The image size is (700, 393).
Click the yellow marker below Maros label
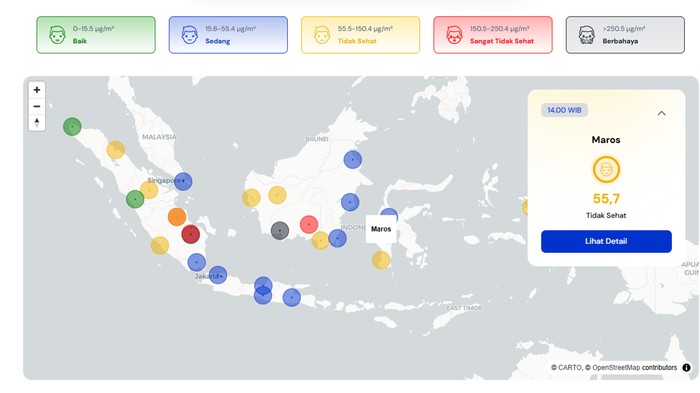point(381,260)
